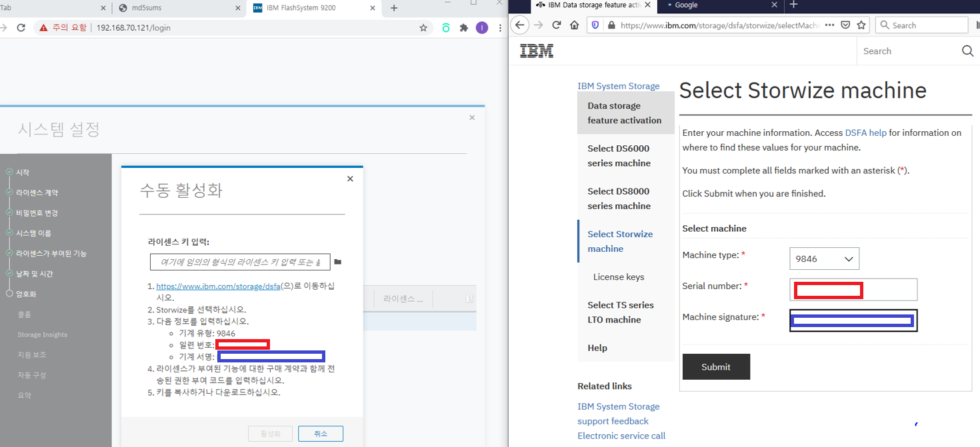Image resolution: width=980 pixels, height=447 pixels.
Task: Select the 콜홈 step
Action: pos(24,314)
